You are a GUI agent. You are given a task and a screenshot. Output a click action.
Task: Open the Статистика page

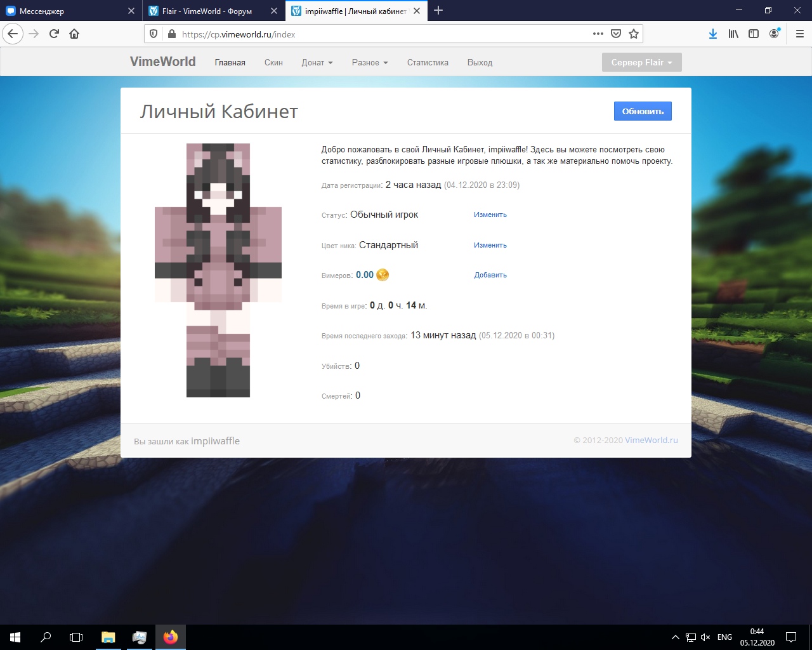pyautogui.click(x=428, y=62)
